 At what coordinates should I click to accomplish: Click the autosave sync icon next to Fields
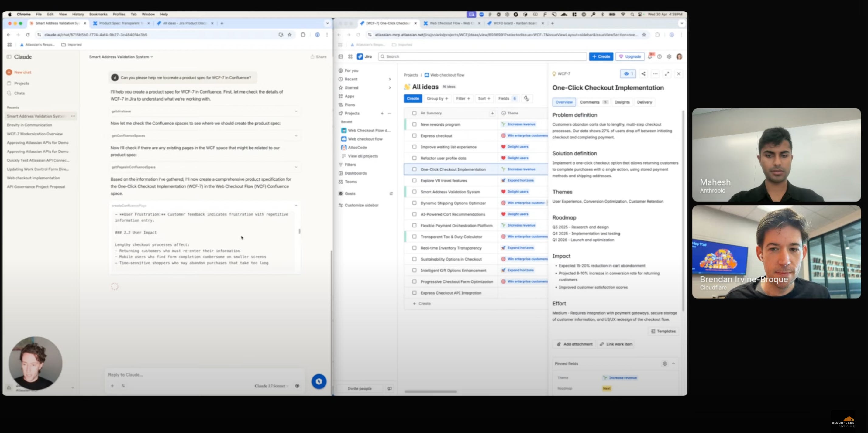(x=526, y=99)
